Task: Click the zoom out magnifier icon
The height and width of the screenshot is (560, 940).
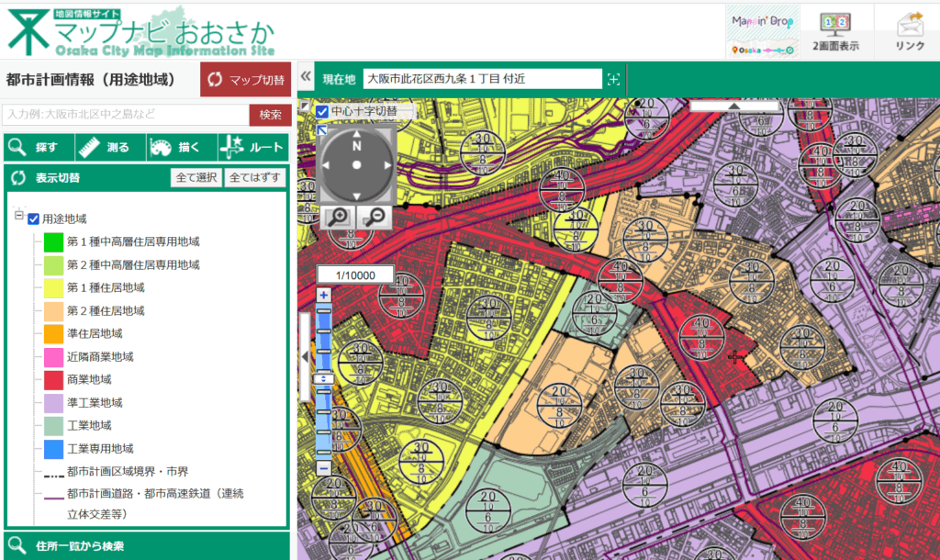Action: pos(373,217)
